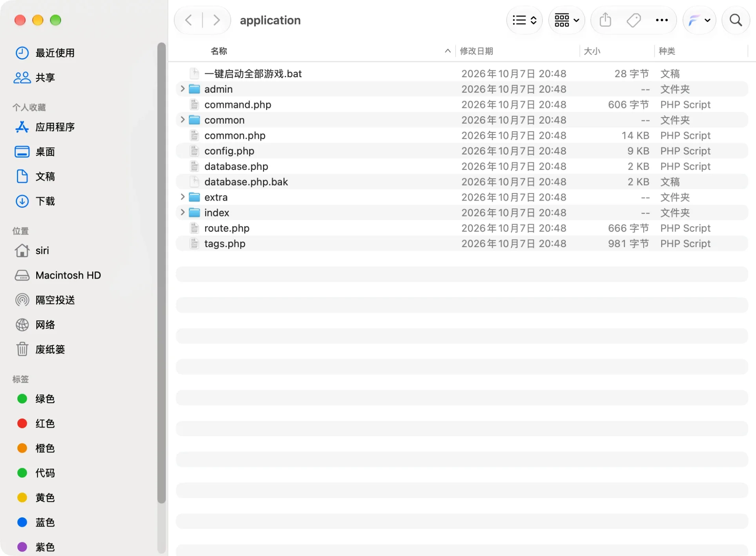Sort by the 大小 column header
The image size is (756, 556).
coord(592,51)
